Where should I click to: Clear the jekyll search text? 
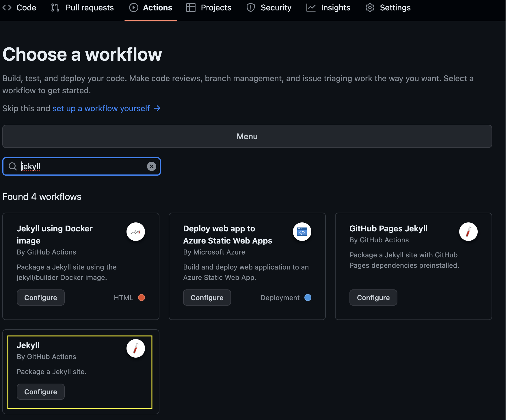[152, 166]
